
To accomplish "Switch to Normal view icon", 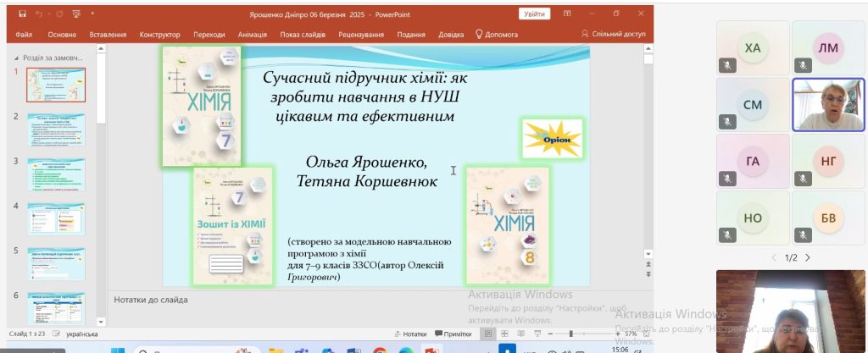I will [x=487, y=334].
